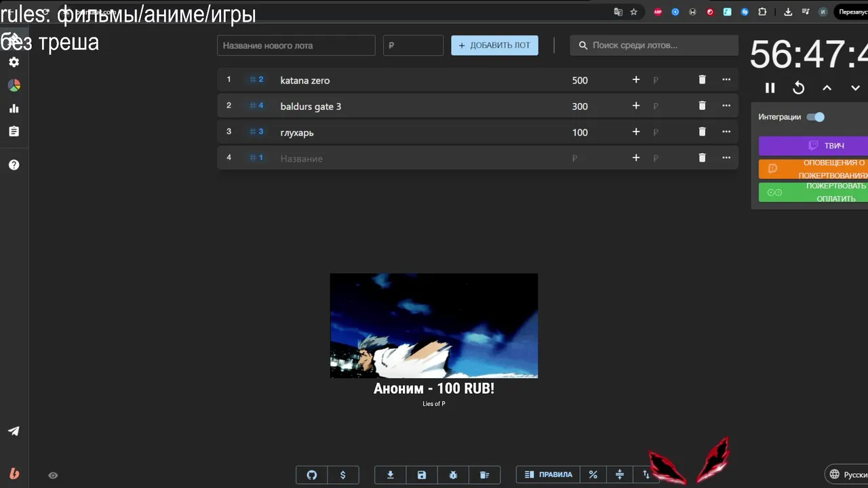Viewport: 868px width, 488px height.
Task: Open more options for the empty lot
Action: click(x=726, y=158)
